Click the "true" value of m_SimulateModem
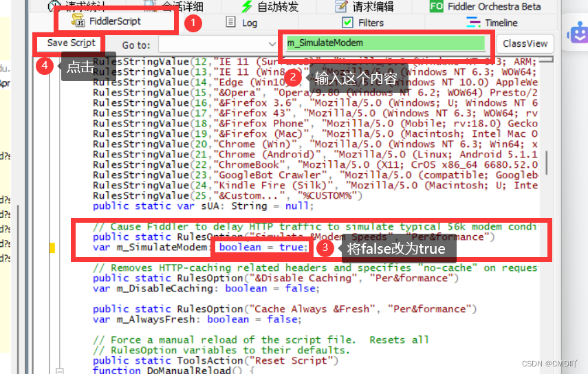Viewport: 588px width, 374px height. click(291, 247)
